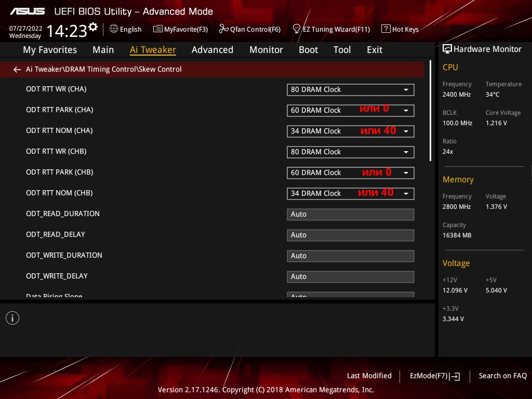The height and width of the screenshot is (399, 532).
Task: Click the 14:23 clock display
Action: coord(66,31)
